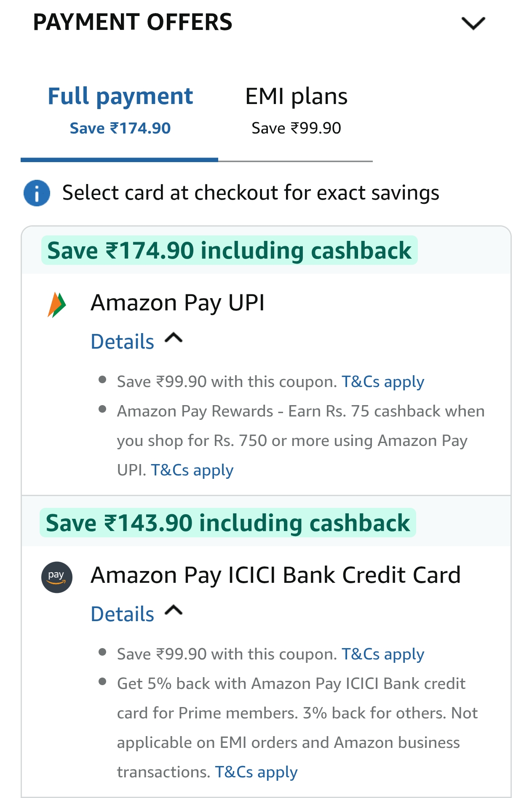Click the PAYMENT OFFERS heading
The image size is (532, 798).
[x=133, y=22]
